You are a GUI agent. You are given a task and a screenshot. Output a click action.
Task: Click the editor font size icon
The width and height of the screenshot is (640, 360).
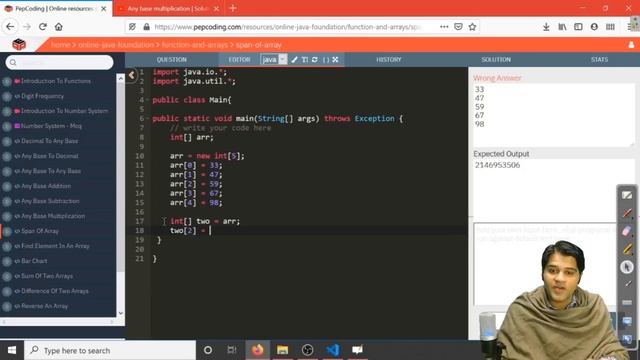click(x=305, y=60)
